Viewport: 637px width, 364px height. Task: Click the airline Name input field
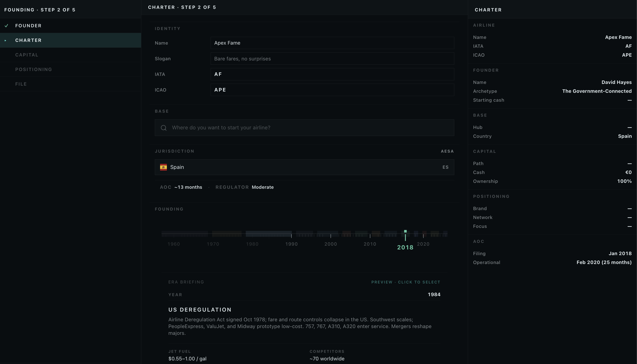point(332,43)
